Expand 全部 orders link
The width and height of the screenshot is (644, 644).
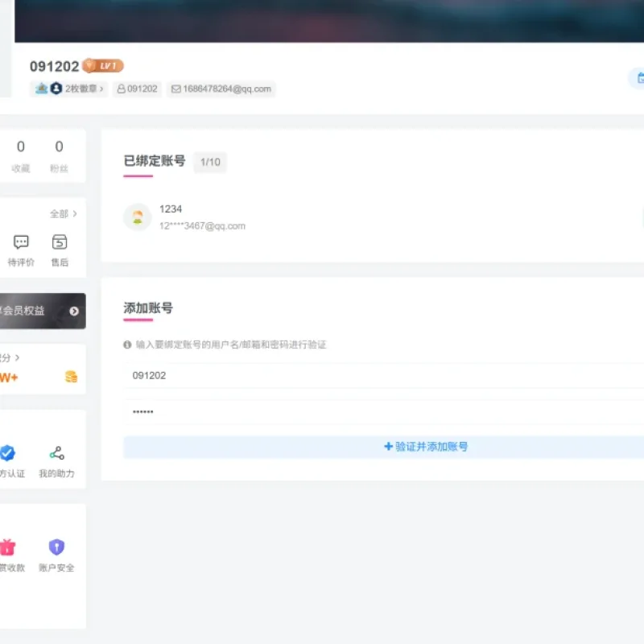(64, 213)
